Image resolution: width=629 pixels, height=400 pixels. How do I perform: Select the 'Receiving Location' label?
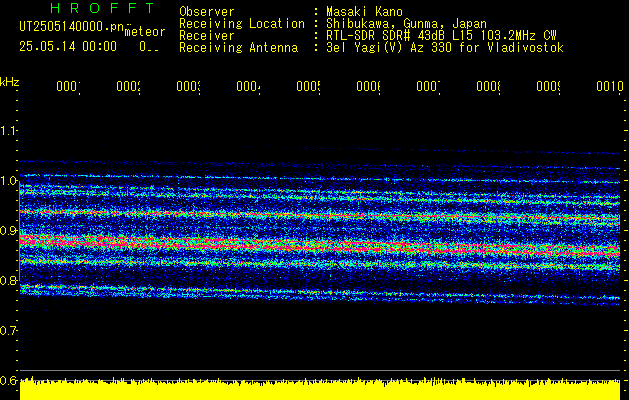pos(242,24)
